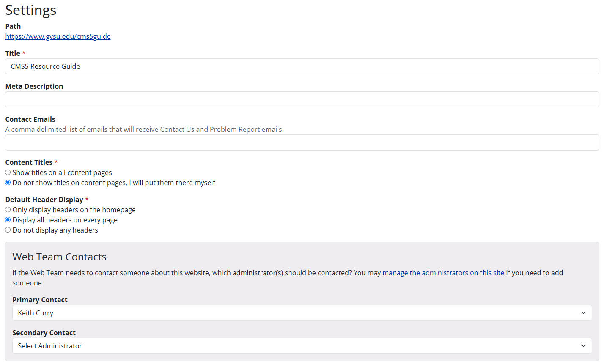Expand the Secondary Contact dropdown arrow

[x=584, y=346]
